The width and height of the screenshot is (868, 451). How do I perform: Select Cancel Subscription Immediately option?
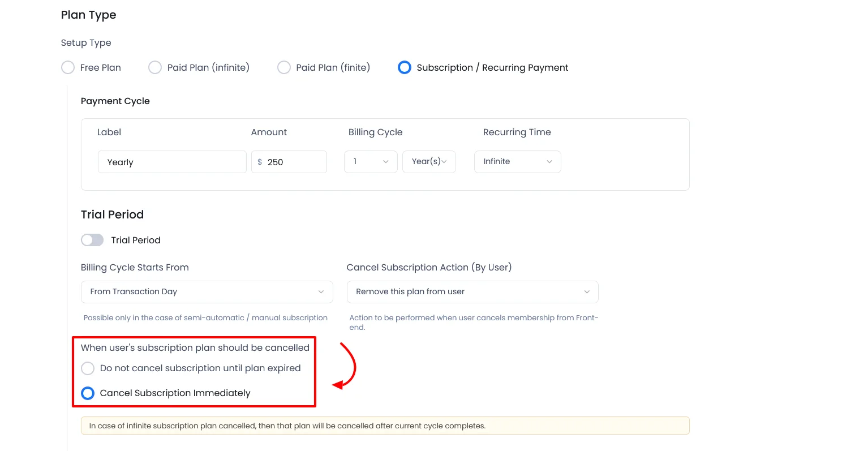click(x=88, y=393)
